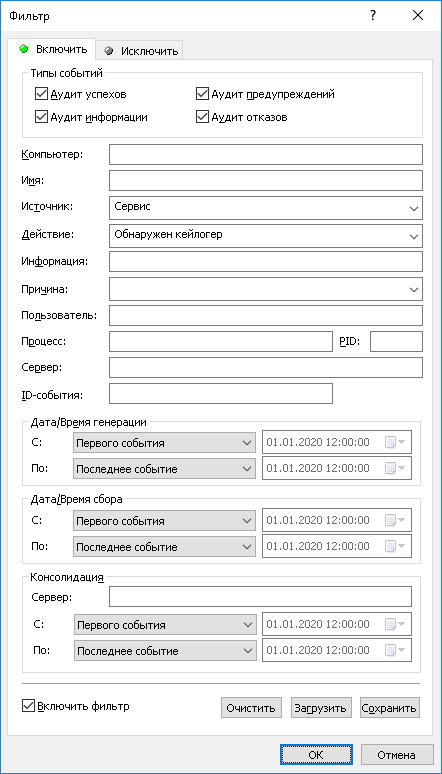Screen dimensions: 442x774
Task: Switch to the Исключить tab
Action: pyautogui.click(x=140, y=50)
